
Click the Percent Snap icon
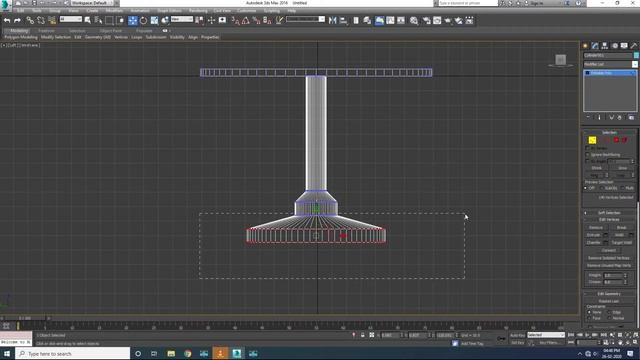pos(256,20)
